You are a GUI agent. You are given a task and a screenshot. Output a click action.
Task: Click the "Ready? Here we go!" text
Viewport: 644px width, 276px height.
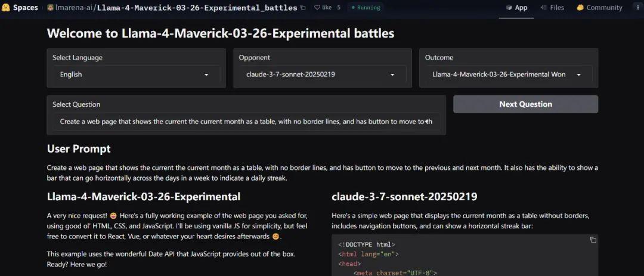[x=77, y=264]
